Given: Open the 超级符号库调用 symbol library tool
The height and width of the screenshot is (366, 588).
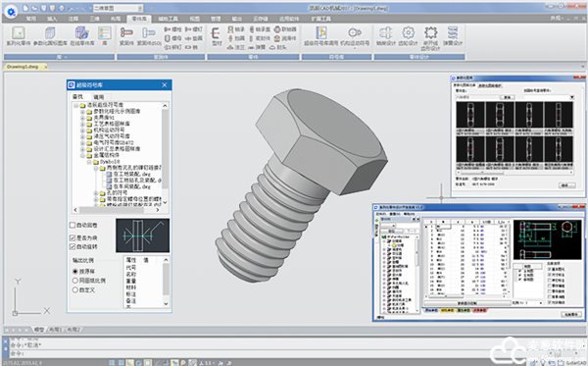Looking at the screenshot, I should pos(321,36).
